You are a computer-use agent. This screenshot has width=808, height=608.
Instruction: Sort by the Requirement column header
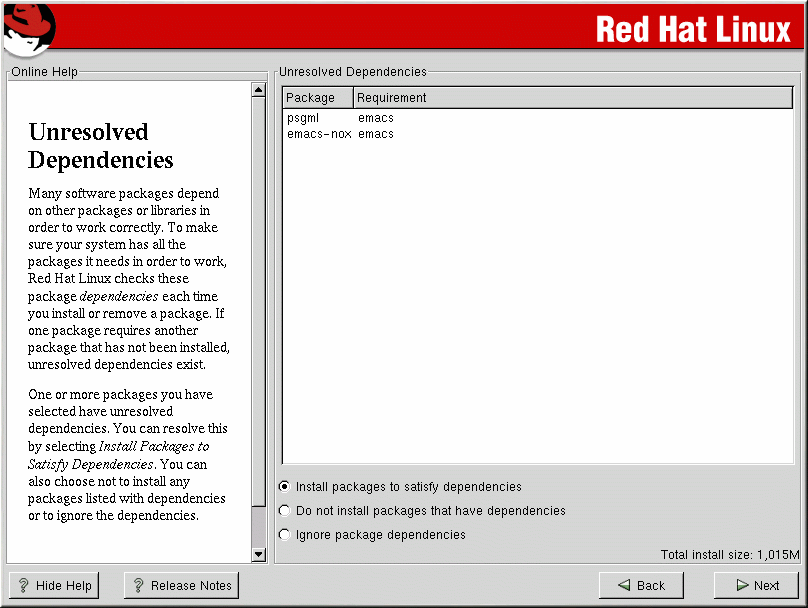pos(392,98)
